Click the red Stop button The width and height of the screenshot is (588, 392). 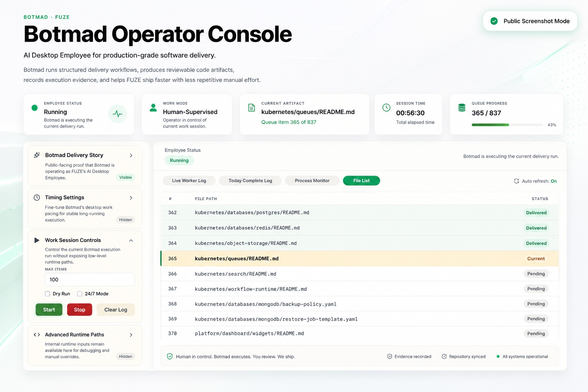[80, 310]
